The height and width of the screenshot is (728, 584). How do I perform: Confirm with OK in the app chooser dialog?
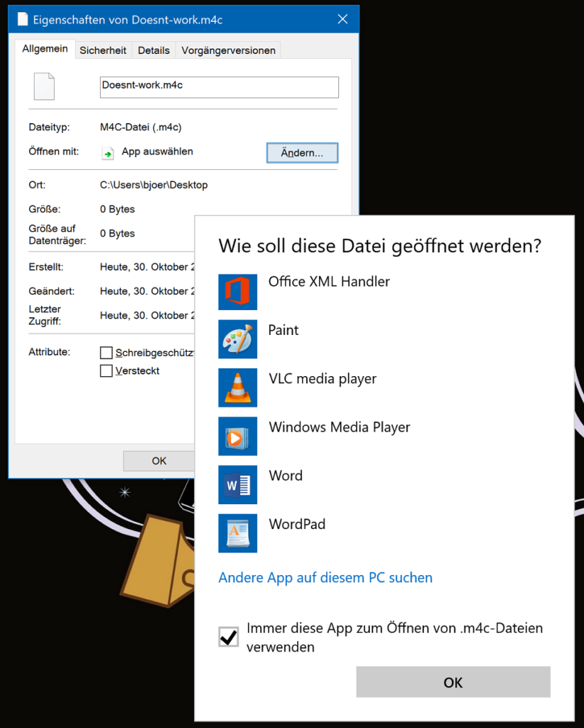(453, 682)
